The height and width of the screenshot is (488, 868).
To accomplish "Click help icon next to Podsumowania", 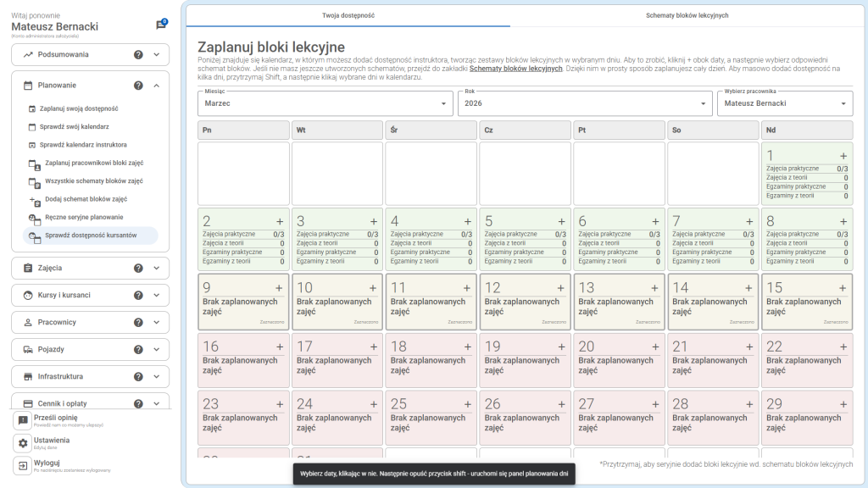I will tap(138, 54).
